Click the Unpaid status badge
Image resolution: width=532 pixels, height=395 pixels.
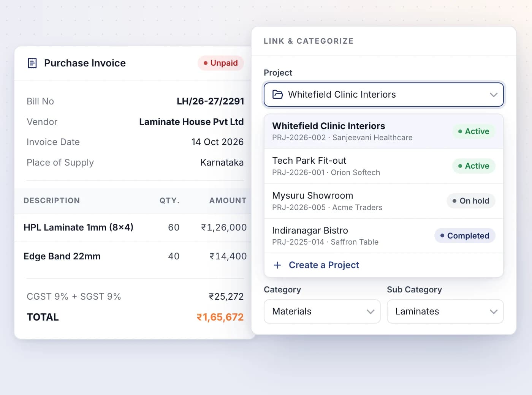click(221, 63)
